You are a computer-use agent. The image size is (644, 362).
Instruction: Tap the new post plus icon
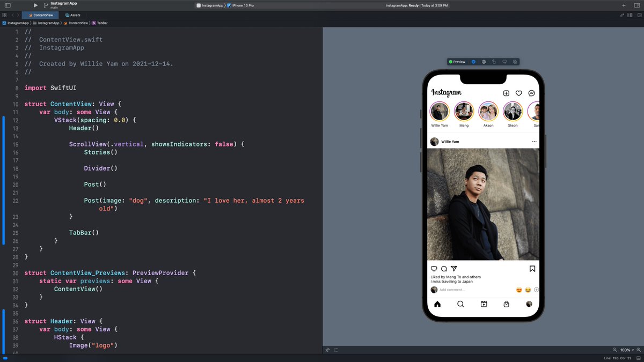coord(506,93)
